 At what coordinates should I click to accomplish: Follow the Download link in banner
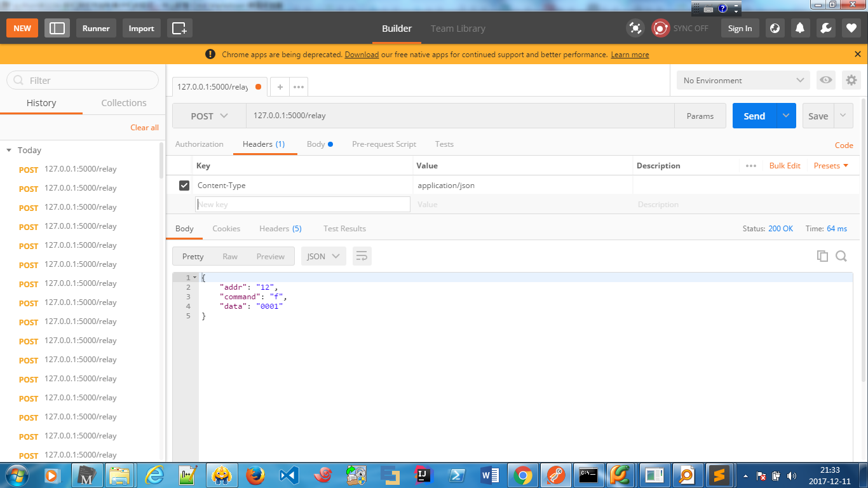[362, 55]
